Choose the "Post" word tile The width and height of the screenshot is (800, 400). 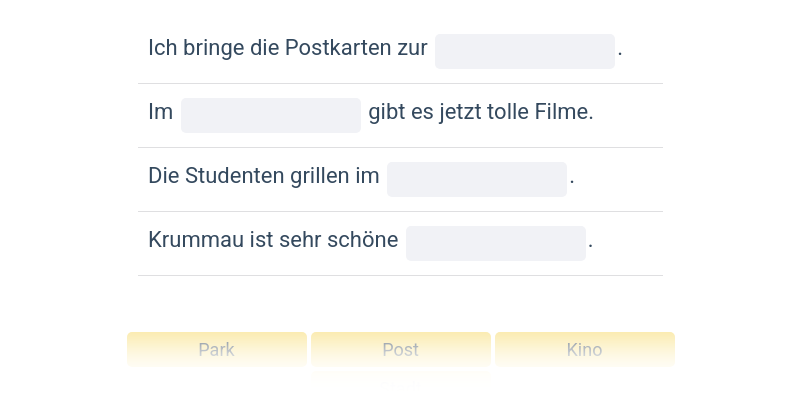400,350
